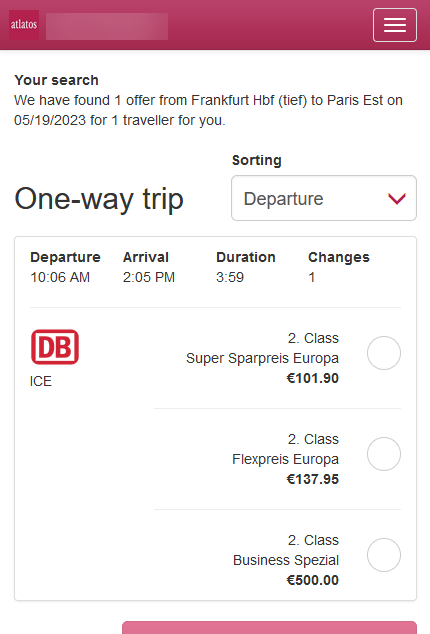The width and height of the screenshot is (430, 634).
Task: Click the €137.95 Flexpreis price
Action: pos(313,480)
